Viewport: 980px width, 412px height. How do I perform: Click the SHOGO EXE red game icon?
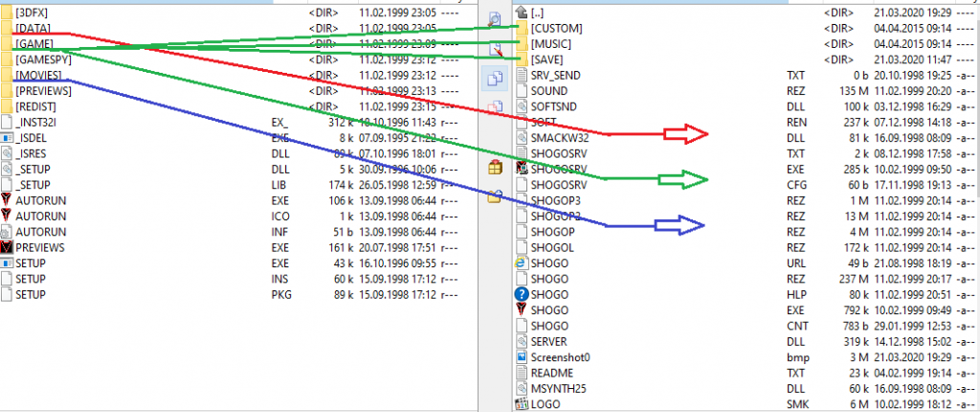(x=523, y=309)
